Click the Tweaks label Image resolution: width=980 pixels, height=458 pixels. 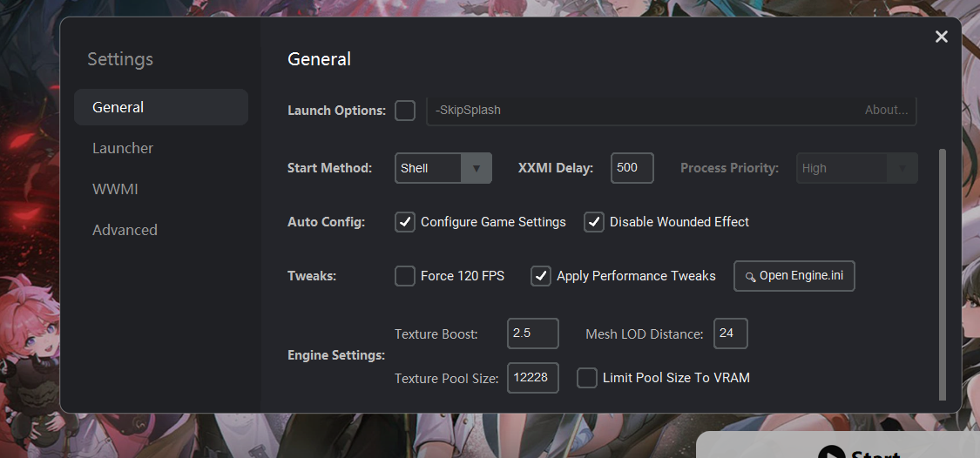312,275
